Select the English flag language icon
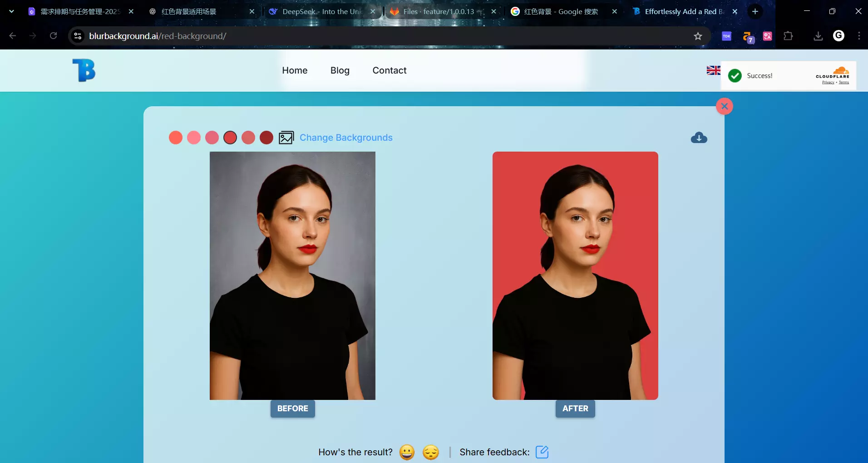 pyautogui.click(x=713, y=70)
